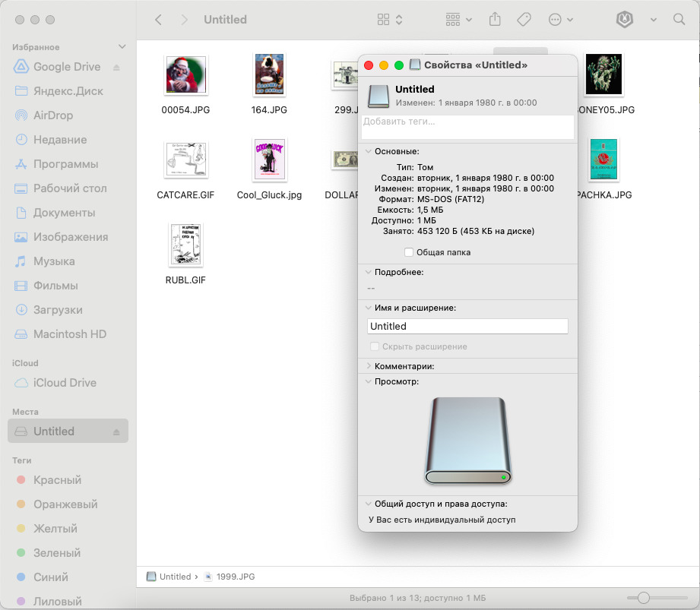The height and width of the screenshot is (610, 700).
Task: Open Загрузки in the sidebar
Action: coord(58,310)
